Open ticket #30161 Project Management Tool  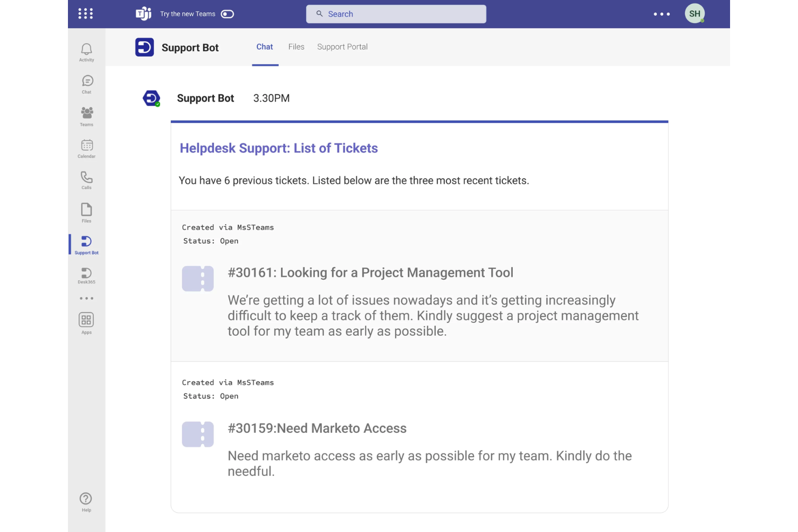pyautogui.click(x=370, y=273)
